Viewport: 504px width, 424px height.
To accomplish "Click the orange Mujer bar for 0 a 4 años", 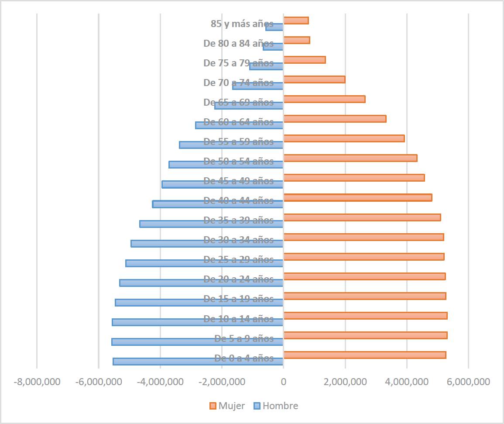I will (x=364, y=355).
